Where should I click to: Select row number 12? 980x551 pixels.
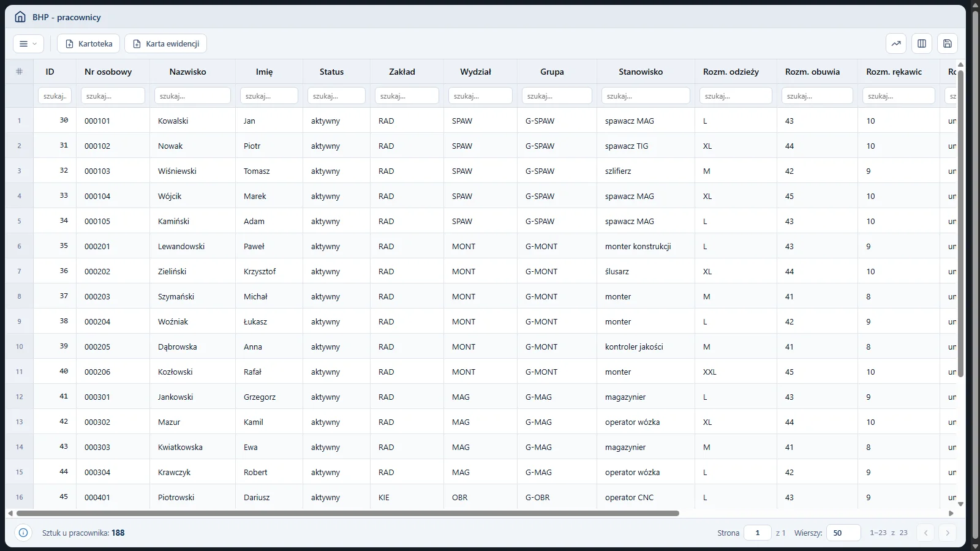(19, 397)
